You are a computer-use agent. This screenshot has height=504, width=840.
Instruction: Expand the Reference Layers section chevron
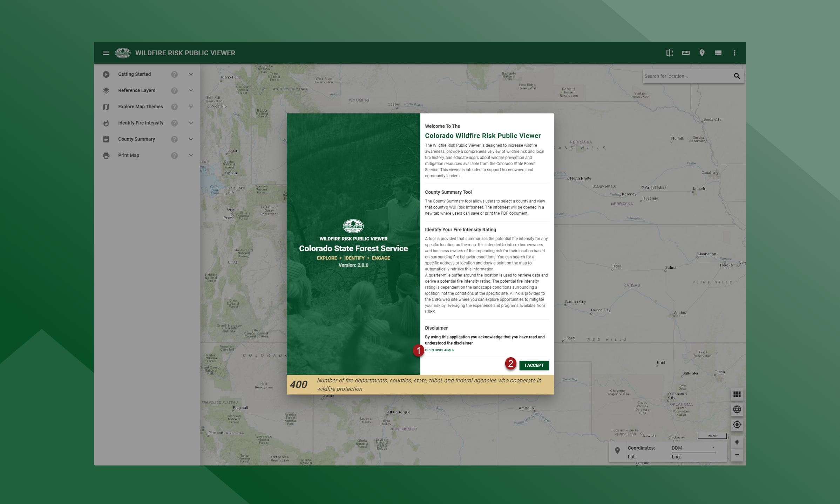(x=191, y=90)
